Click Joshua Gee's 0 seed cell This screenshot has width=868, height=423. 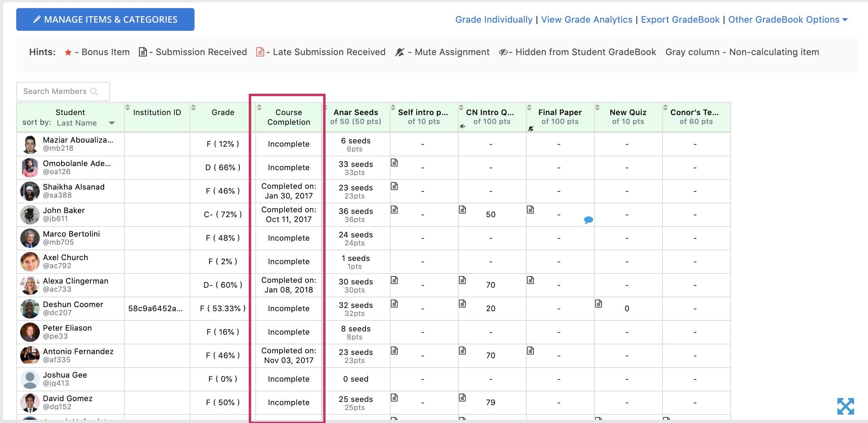tap(356, 379)
